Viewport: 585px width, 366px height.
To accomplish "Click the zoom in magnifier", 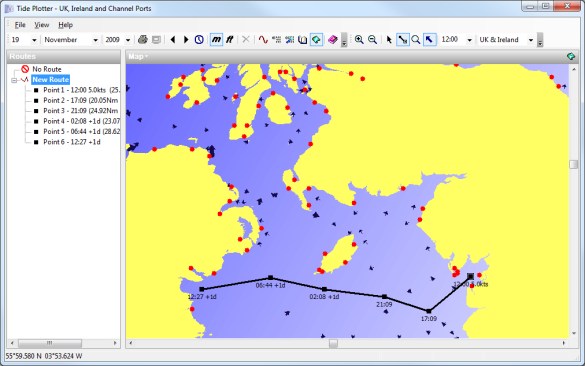I will (359, 40).
